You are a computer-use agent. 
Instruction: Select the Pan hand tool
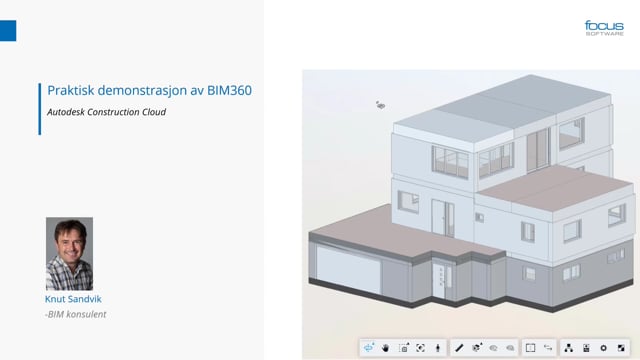[x=386, y=348]
